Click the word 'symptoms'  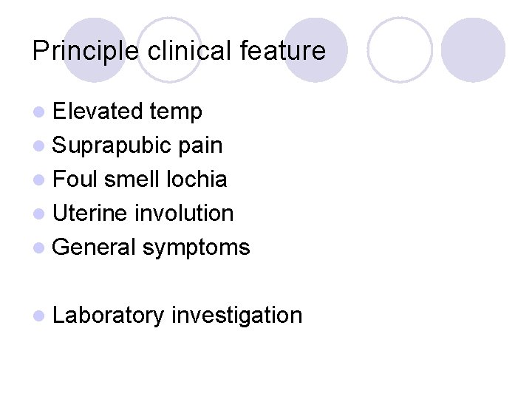pos(197,248)
